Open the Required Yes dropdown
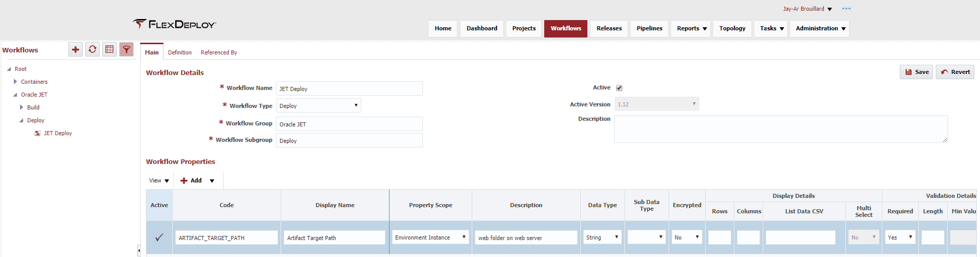This screenshot has height=257, width=980. [900, 237]
